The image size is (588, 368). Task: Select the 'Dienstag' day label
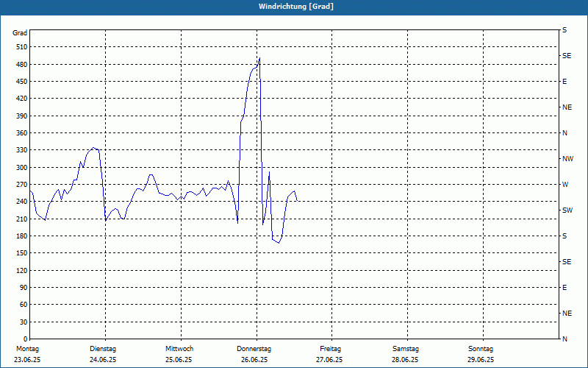103,349
